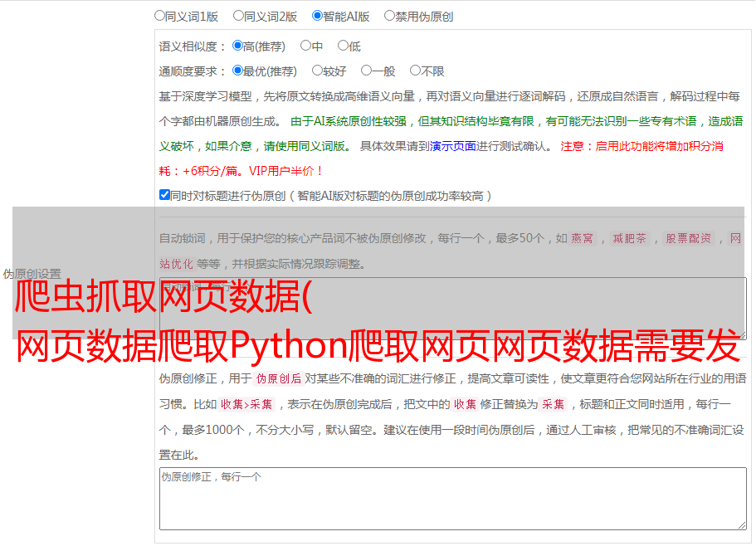Click the 语义相似度 label
Viewport: 756px width, 546px height.
coord(193,46)
